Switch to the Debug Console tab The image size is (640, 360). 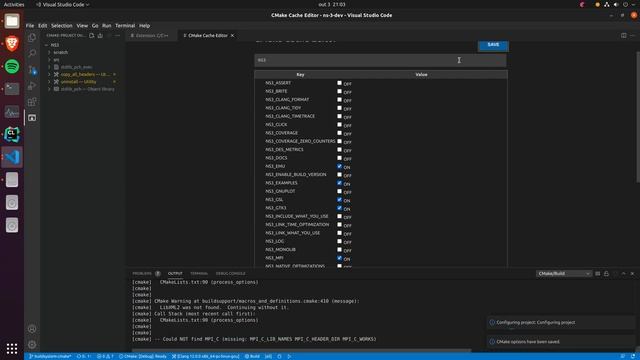click(231, 273)
